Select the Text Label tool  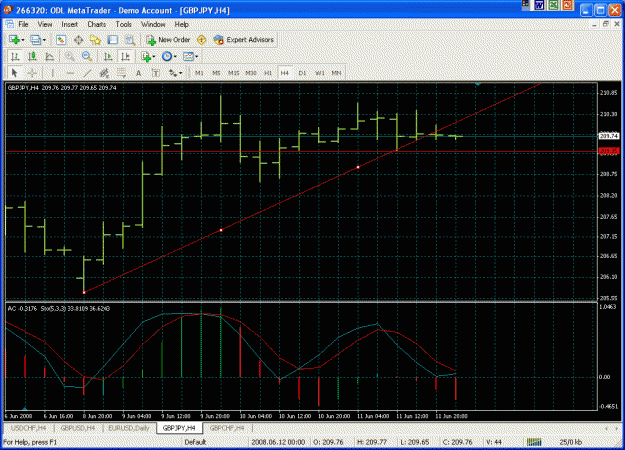[x=155, y=73]
